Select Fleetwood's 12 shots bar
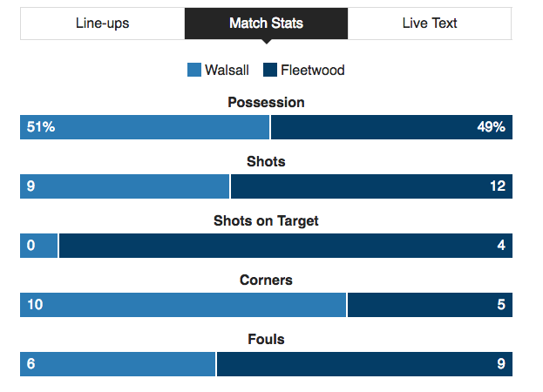The image size is (543, 392). coord(371,186)
